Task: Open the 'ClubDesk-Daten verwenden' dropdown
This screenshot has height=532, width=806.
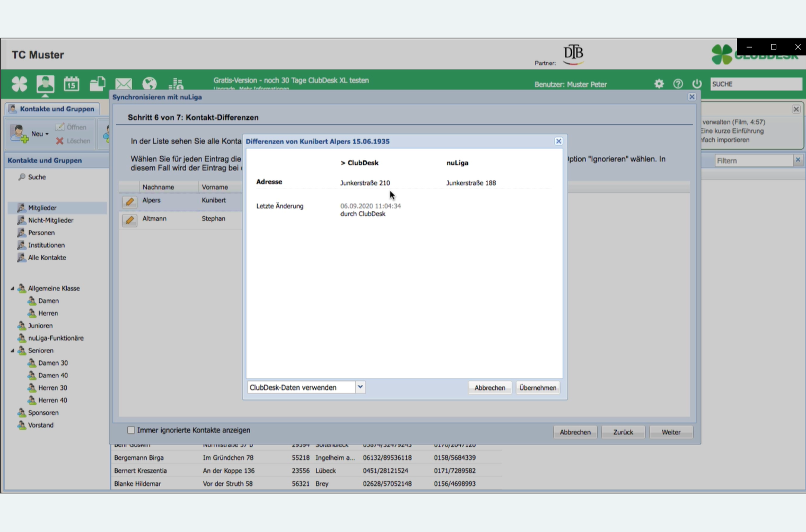Action: pyautogui.click(x=360, y=387)
